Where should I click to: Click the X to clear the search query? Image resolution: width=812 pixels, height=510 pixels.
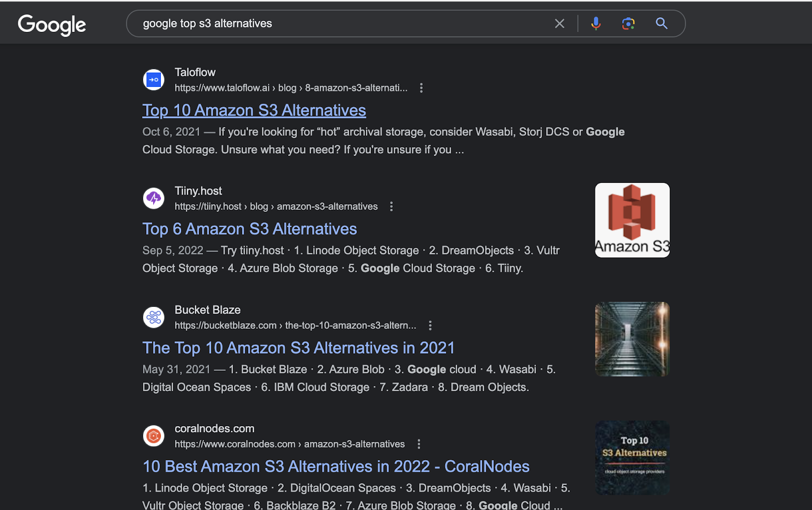pyautogui.click(x=559, y=23)
